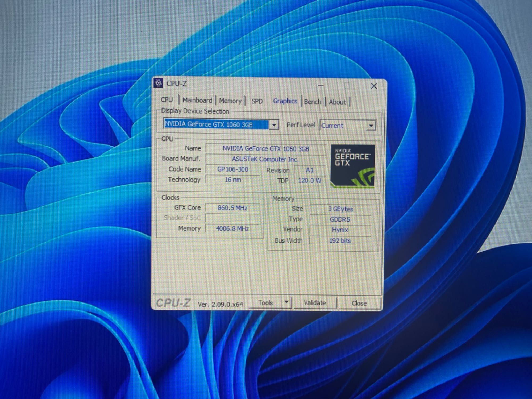532x399 pixels.
Task: Click the 16 nm technology value
Action: coord(233,180)
